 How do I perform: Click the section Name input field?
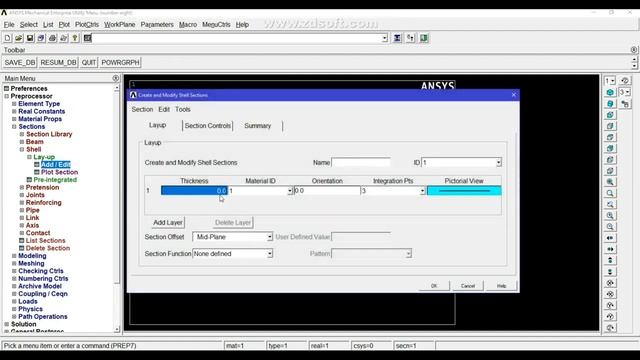click(361, 162)
